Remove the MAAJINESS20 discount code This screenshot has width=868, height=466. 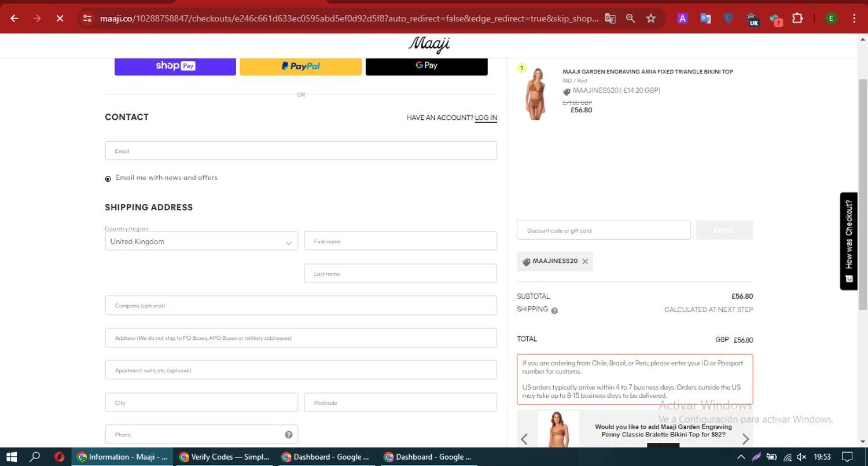click(x=585, y=262)
